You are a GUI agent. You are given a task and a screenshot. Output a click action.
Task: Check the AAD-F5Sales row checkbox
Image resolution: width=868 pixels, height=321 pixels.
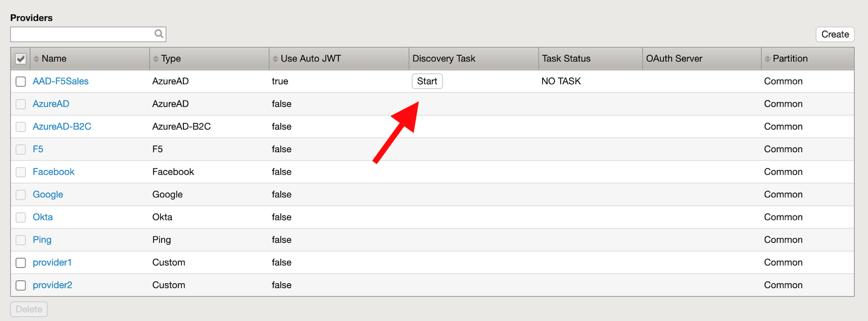tap(21, 82)
